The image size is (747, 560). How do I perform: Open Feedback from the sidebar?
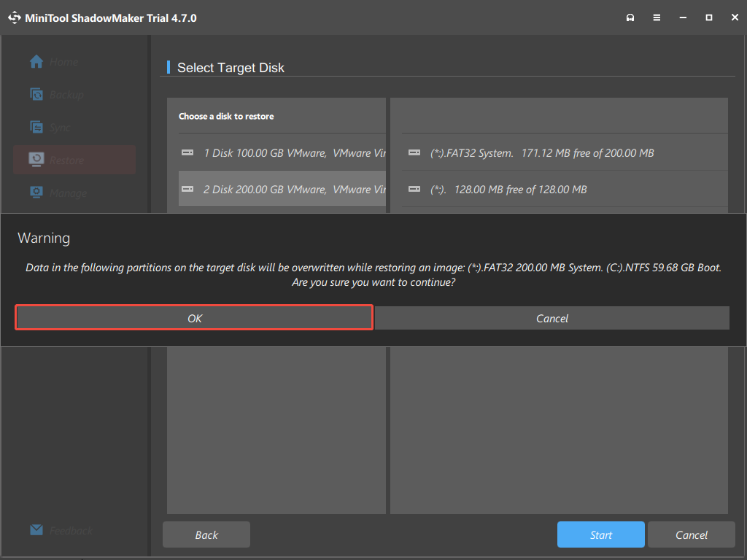coord(74,530)
